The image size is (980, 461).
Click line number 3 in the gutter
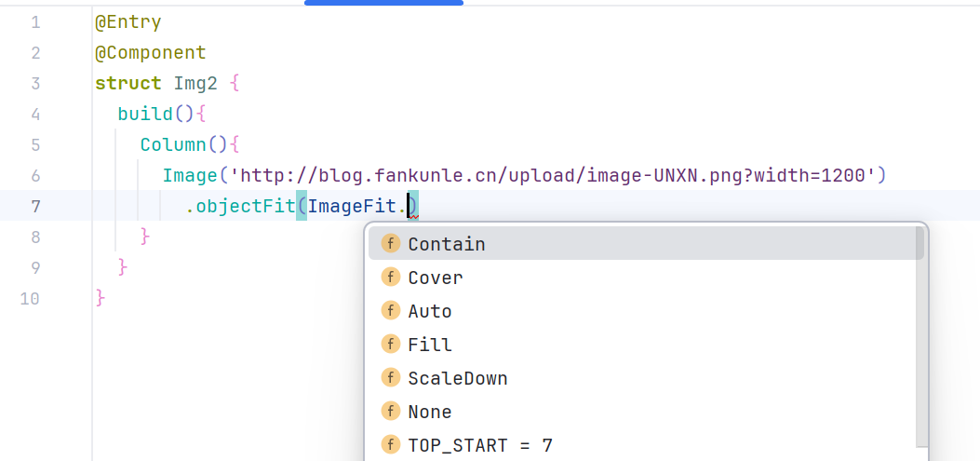point(35,83)
